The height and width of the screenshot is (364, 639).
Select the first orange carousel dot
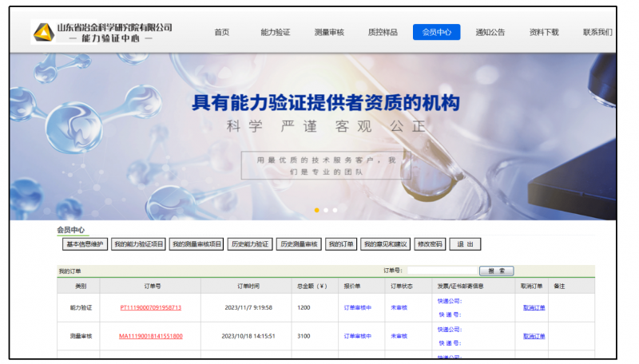point(317,210)
